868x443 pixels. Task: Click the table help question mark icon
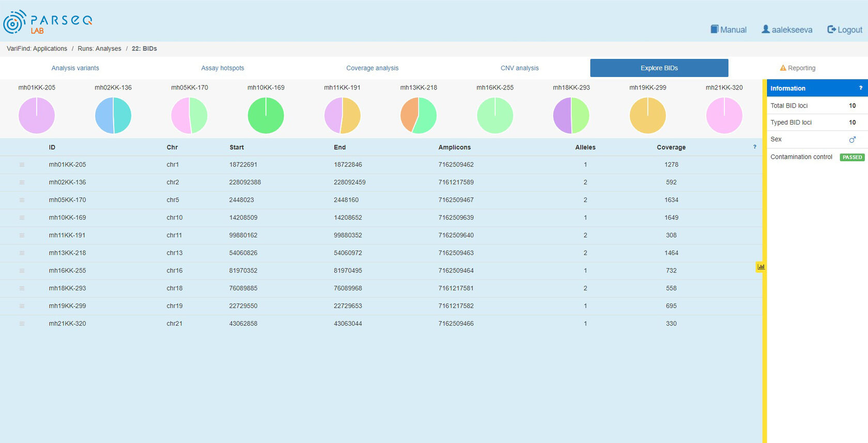coord(755,147)
